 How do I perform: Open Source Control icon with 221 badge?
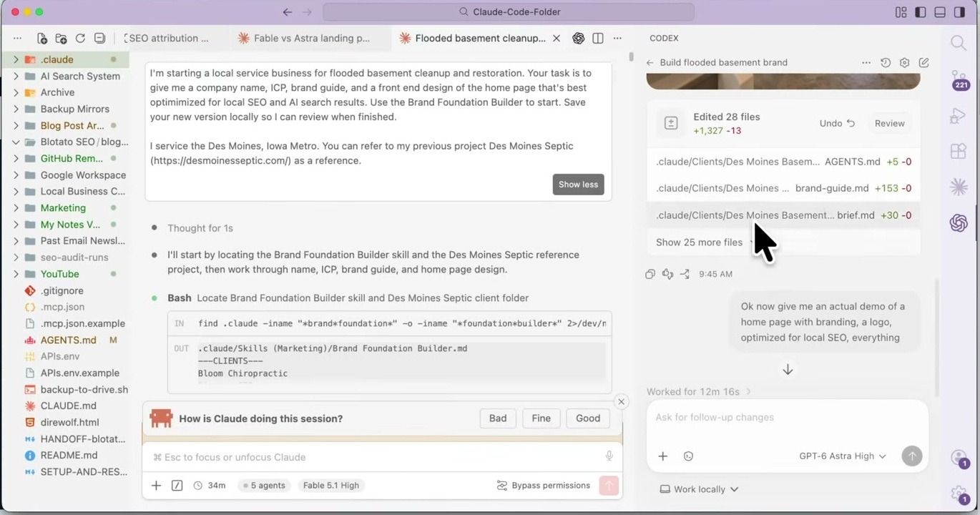pyautogui.click(x=959, y=79)
